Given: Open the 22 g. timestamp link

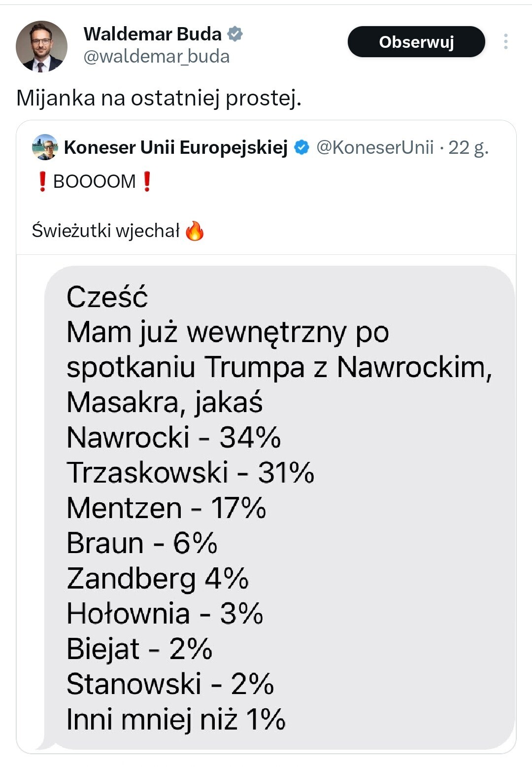Looking at the screenshot, I should 468,147.
